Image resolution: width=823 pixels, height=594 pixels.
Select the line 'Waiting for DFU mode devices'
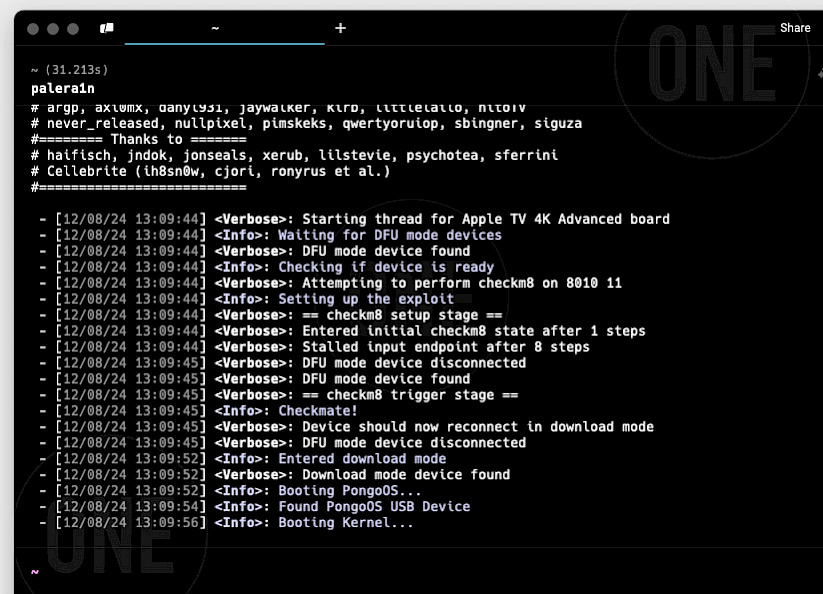390,235
